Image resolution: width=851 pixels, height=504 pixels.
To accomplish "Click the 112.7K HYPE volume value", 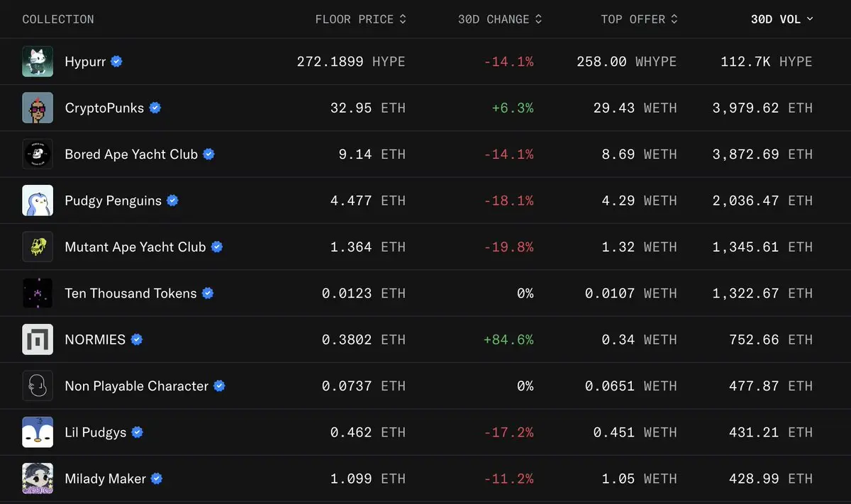I will pyautogui.click(x=767, y=62).
